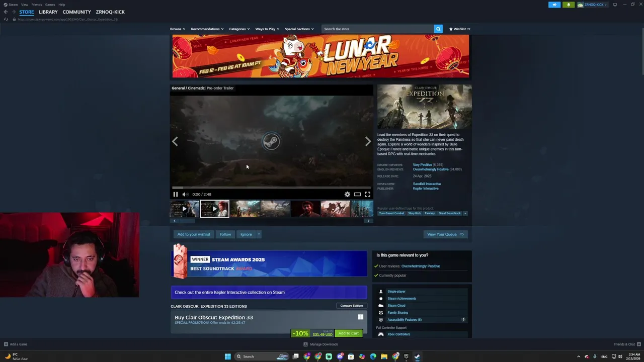Toggle theater mode on the video
This screenshot has width=644, height=362.
click(x=357, y=194)
